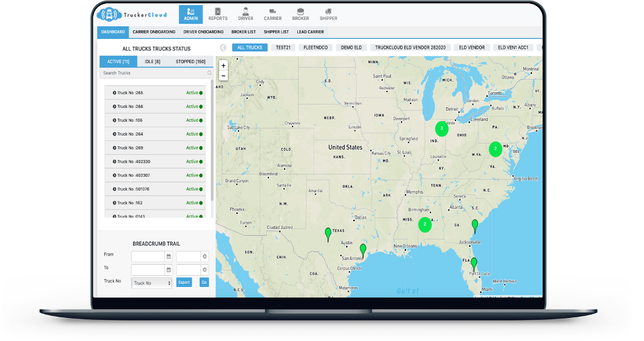
Task: Open the Truck No dropdown
Action: point(152,283)
